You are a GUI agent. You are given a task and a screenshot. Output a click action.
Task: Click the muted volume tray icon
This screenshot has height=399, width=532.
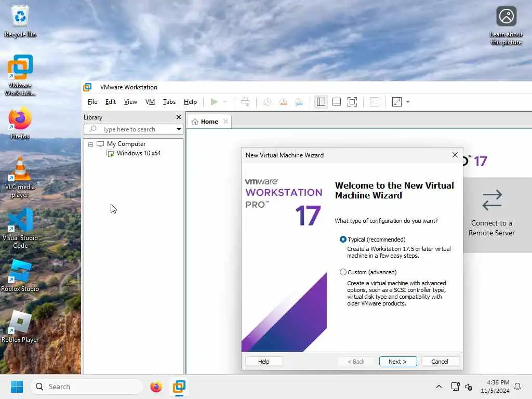[x=469, y=387]
